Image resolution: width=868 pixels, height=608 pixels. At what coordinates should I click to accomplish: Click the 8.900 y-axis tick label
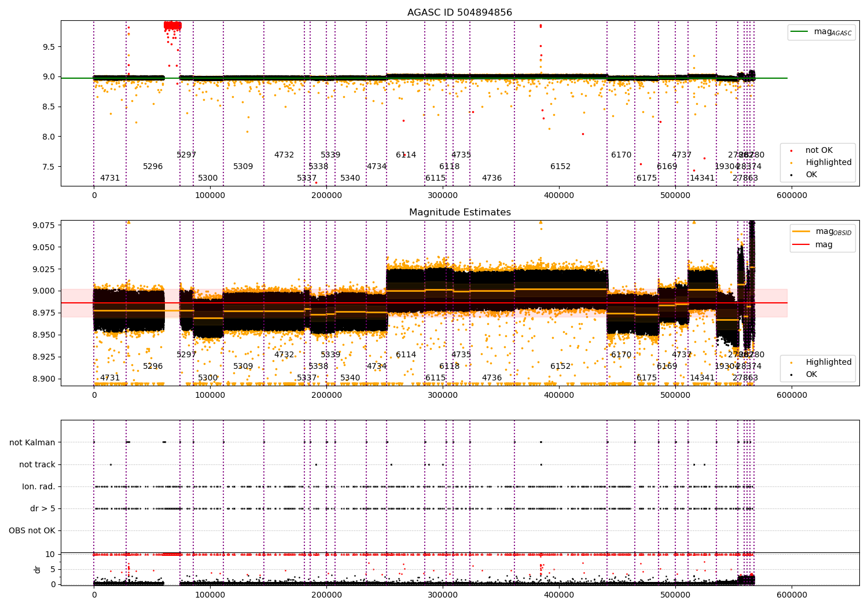click(43, 379)
